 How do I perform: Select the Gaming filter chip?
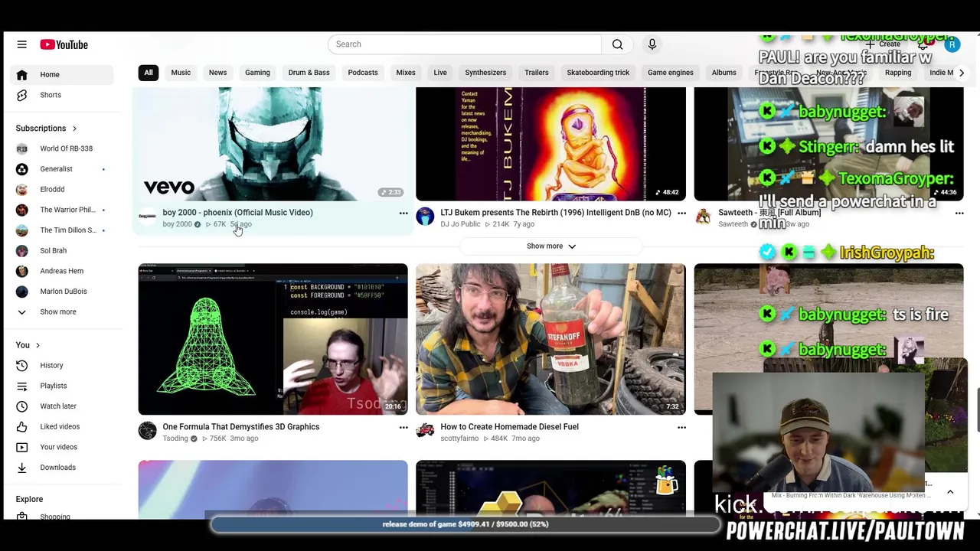click(257, 73)
